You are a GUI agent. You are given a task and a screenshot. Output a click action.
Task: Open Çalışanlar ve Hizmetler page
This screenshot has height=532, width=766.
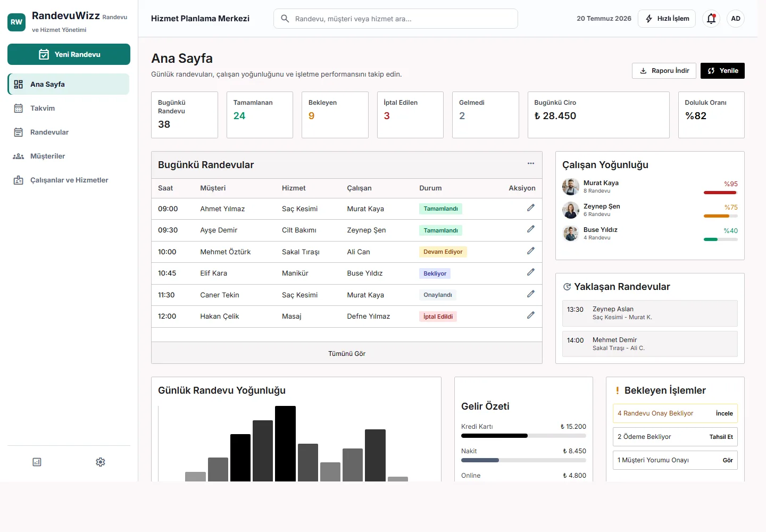tap(69, 180)
